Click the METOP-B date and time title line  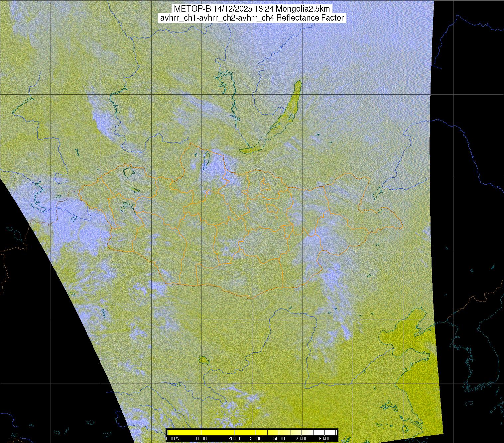pyautogui.click(x=252, y=9)
